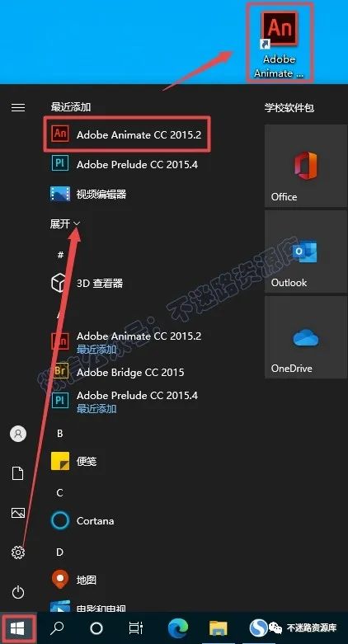This screenshot has width=348, height=644.
Task: Open the Adobe Animate desktop shortcut icon
Action: pos(280,42)
